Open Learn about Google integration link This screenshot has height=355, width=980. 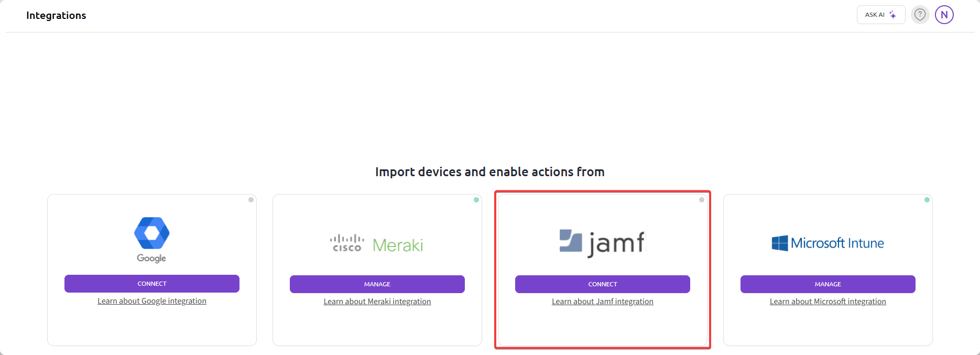(151, 300)
